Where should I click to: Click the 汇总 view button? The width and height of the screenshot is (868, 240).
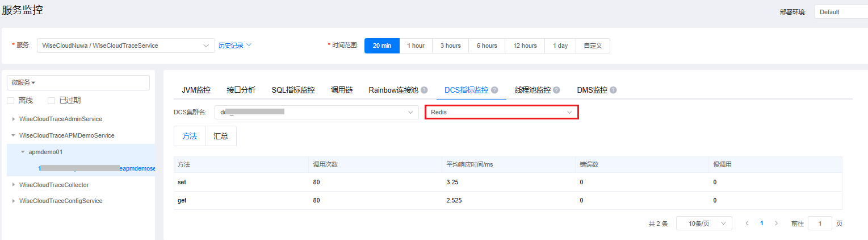coord(221,136)
